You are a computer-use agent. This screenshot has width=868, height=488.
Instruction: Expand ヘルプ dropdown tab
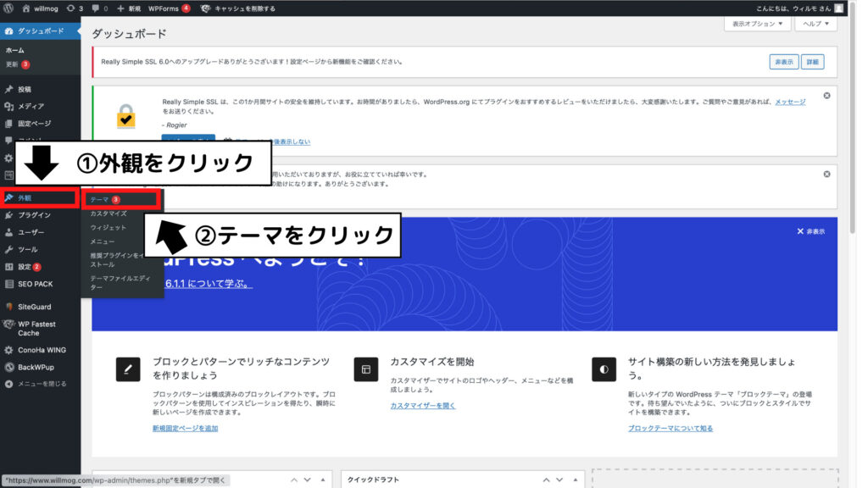tap(815, 24)
